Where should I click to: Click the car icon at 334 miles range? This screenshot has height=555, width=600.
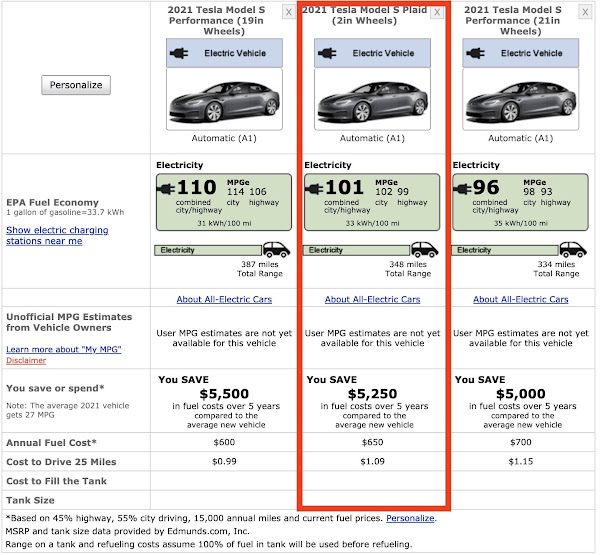tap(571, 250)
